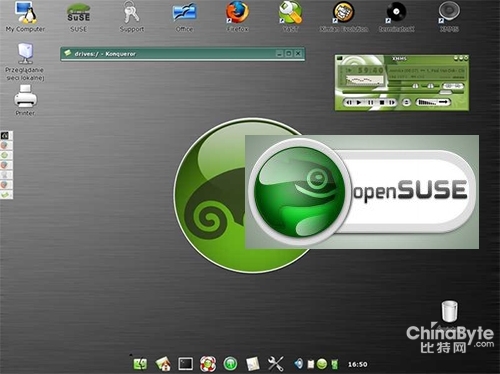Click the 16:50 panel clock
Screen dimensions: 500x374
[x=358, y=364]
